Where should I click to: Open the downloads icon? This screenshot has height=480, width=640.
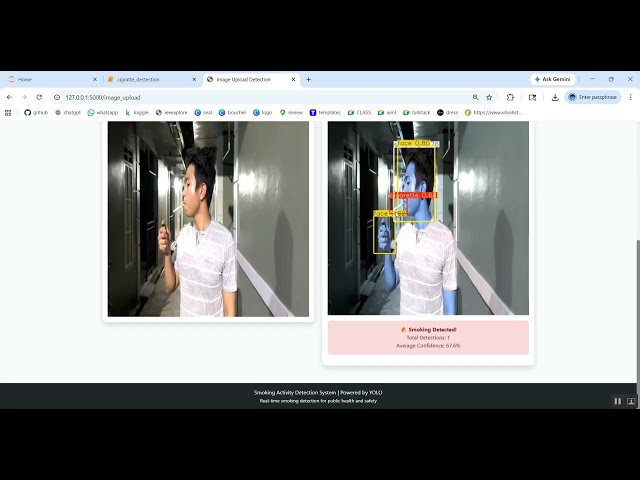[x=555, y=97]
